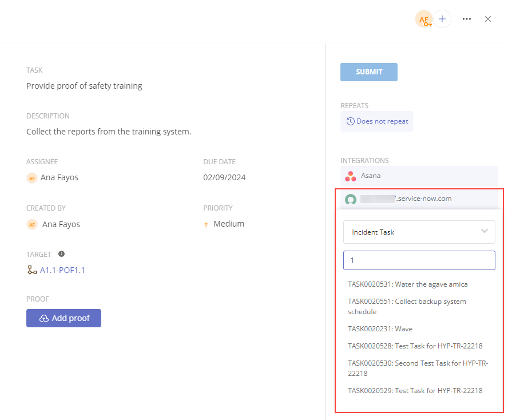Click the task title Provide proof of safety training
This screenshot has height=420, width=508.
click(x=84, y=86)
